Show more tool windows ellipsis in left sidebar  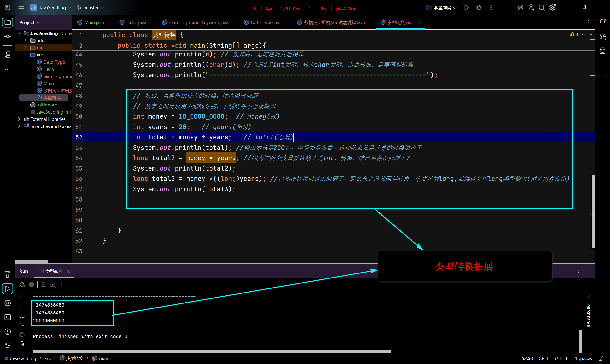tap(8, 69)
